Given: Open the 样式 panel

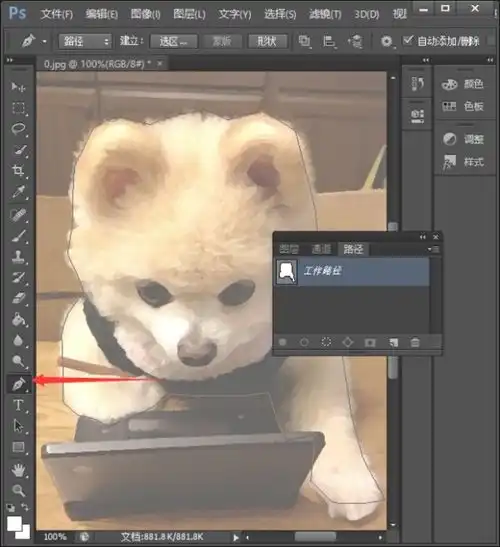Looking at the screenshot, I should pos(462,162).
